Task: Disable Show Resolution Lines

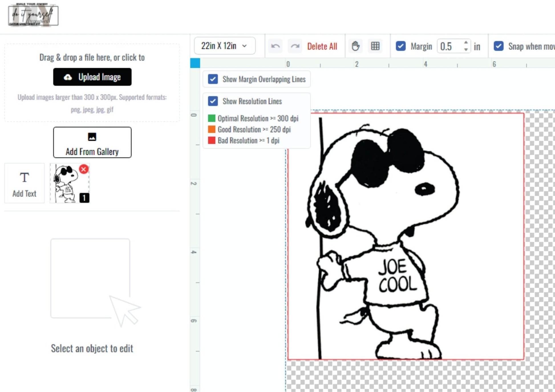Action: [x=213, y=101]
